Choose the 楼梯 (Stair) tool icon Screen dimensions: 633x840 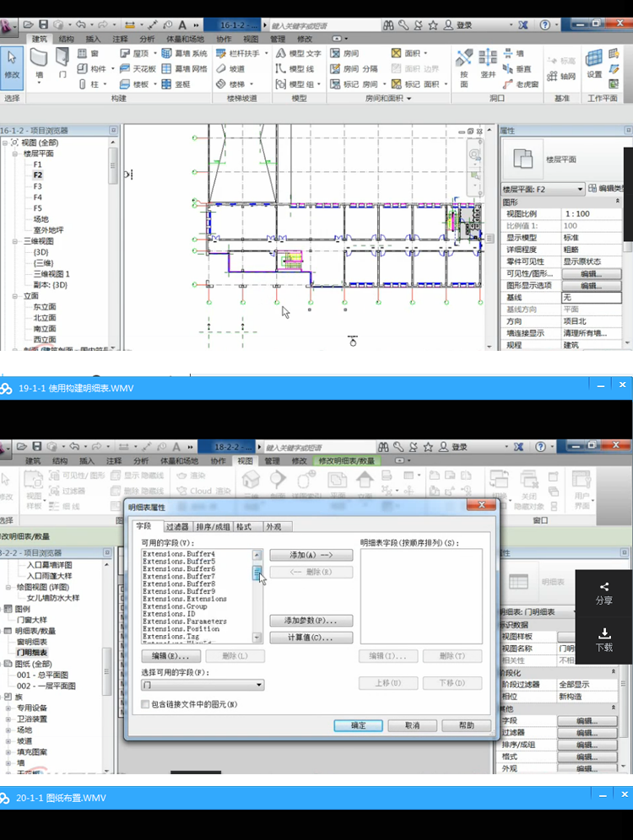pyautogui.click(x=221, y=84)
